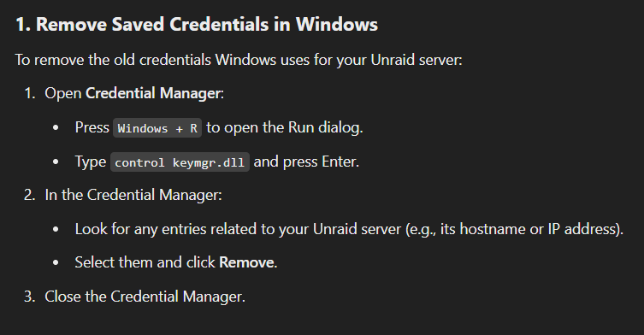This screenshot has width=644, height=335.
Task: Click the bullet point before Select them
Action: 56,262
